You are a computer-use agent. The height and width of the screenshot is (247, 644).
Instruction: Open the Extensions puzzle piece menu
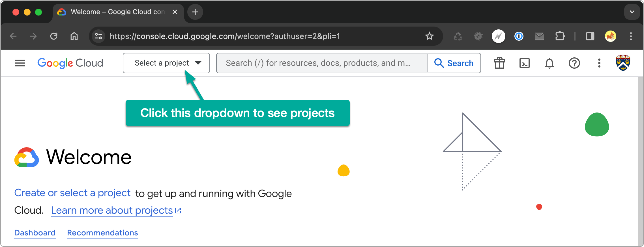(560, 36)
